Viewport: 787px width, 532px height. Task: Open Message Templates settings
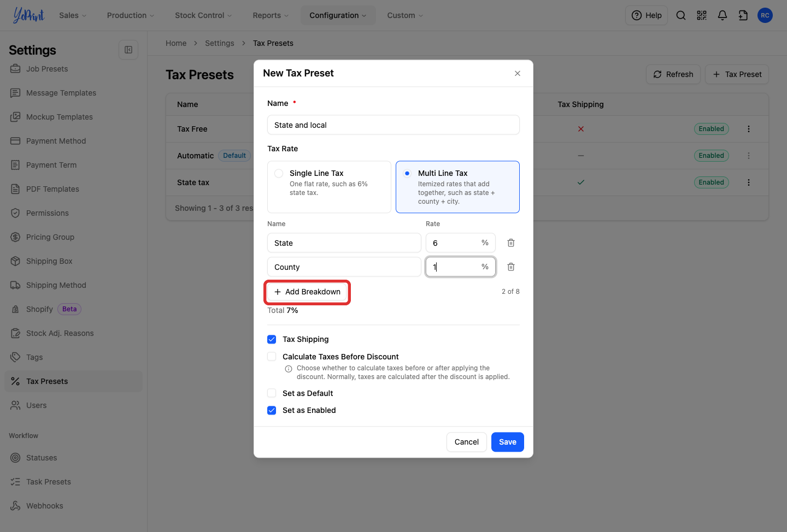point(61,93)
